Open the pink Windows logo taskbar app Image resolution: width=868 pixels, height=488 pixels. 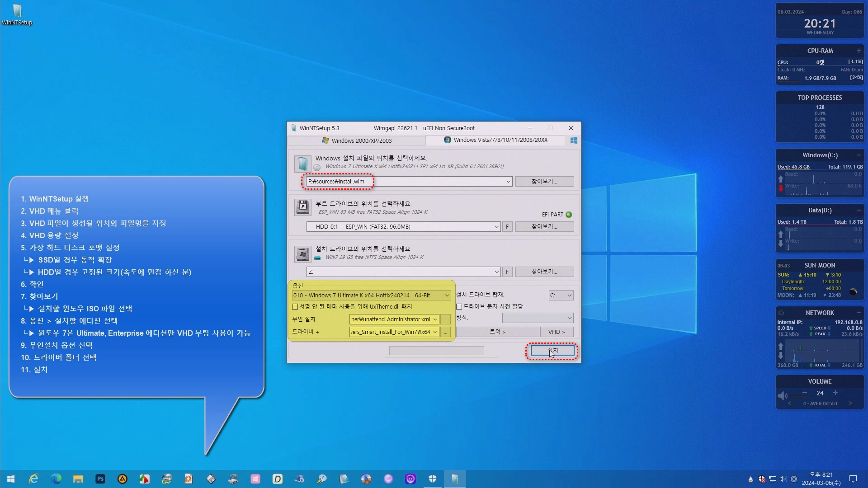click(x=255, y=479)
